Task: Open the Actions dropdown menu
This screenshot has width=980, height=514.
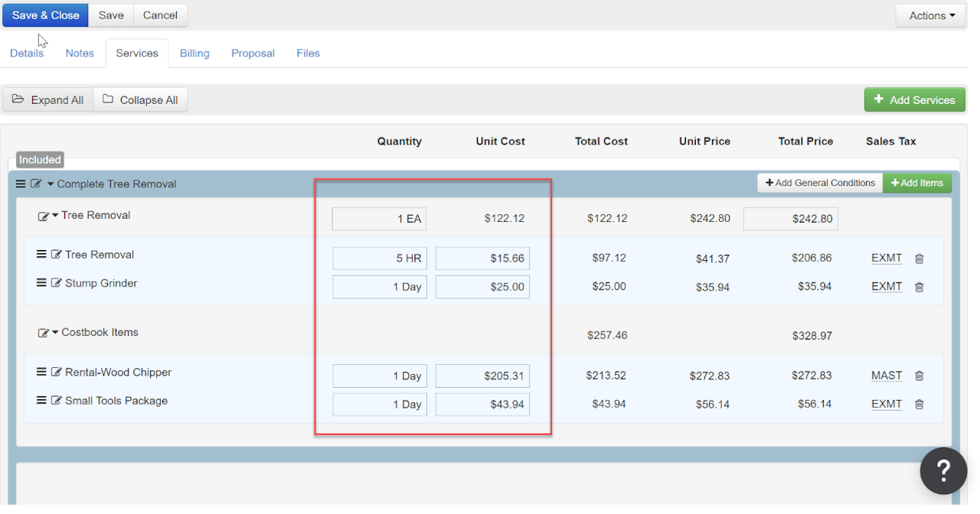Action: [x=931, y=15]
